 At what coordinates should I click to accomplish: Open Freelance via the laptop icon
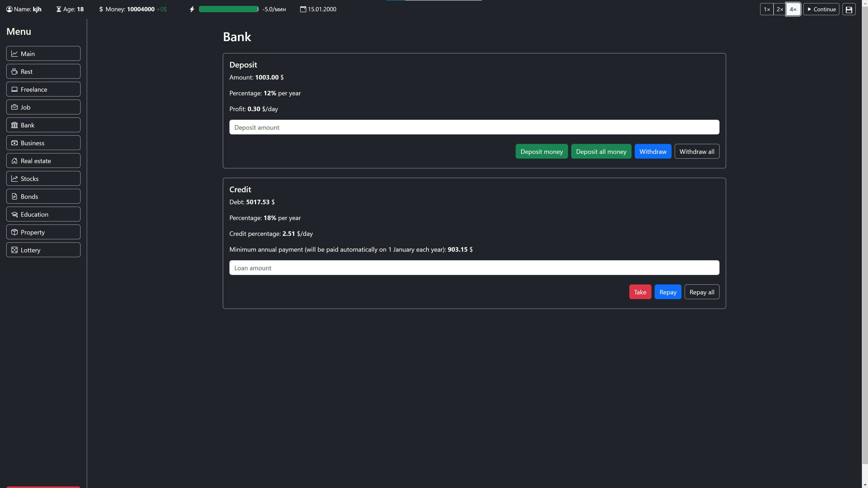click(x=14, y=89)
